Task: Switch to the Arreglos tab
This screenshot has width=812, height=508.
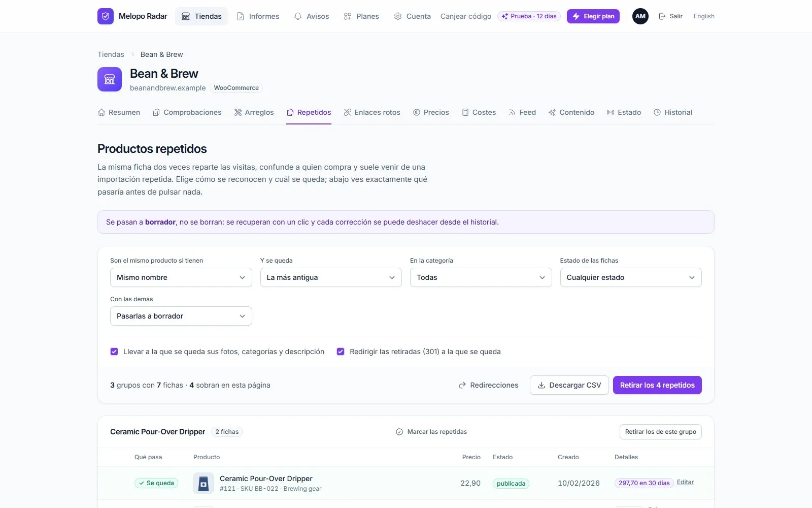Action: click(254, 112)
